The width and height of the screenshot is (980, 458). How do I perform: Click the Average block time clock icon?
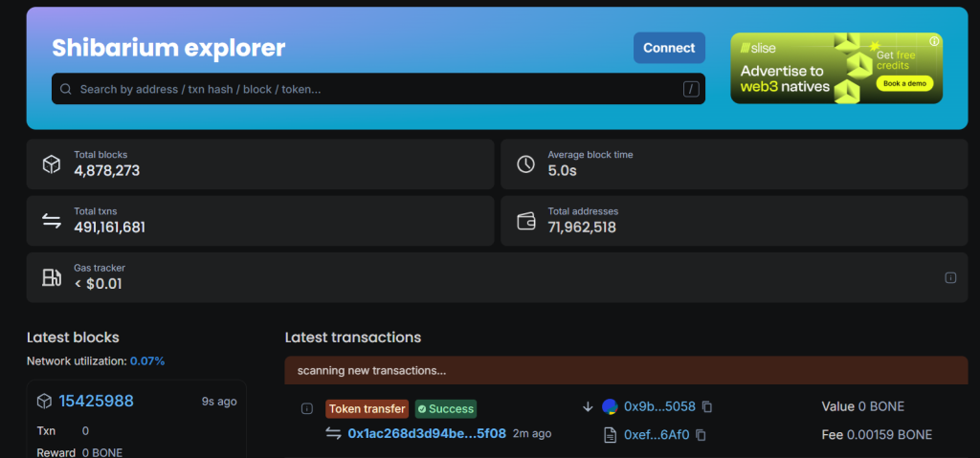pyautogui.click(x=525, y=164)
